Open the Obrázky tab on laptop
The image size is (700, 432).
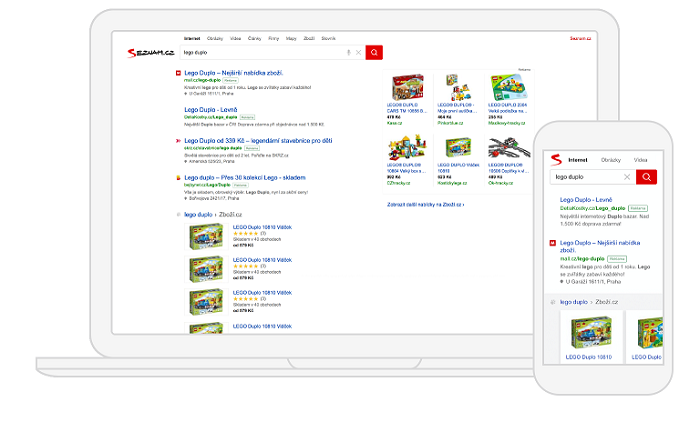tap(215, 38)
